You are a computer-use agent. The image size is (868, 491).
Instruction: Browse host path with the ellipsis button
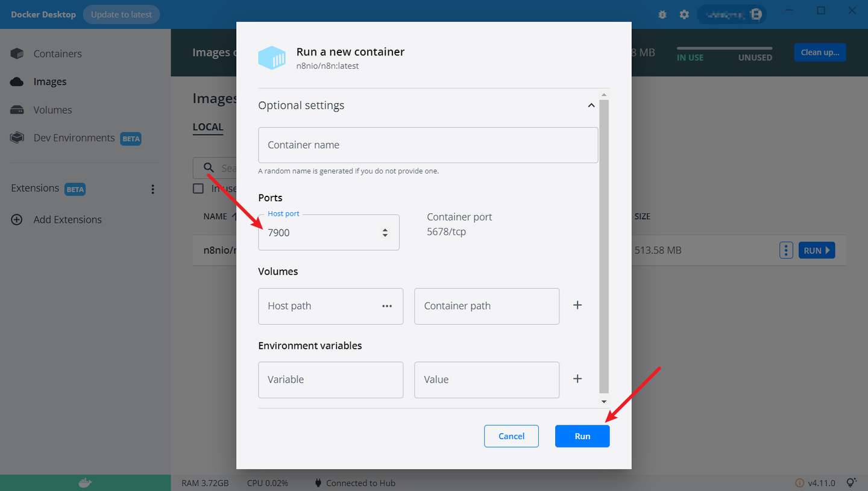[387, 306]
